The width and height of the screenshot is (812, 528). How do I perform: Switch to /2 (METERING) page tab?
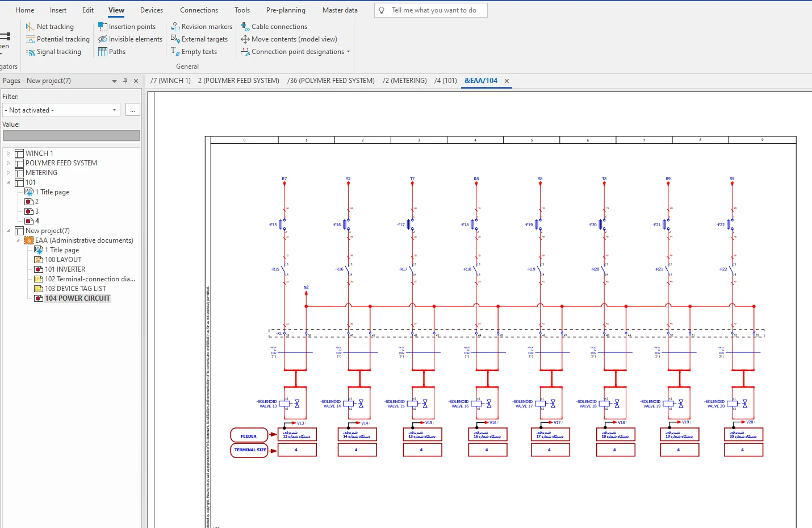point(404,81)
